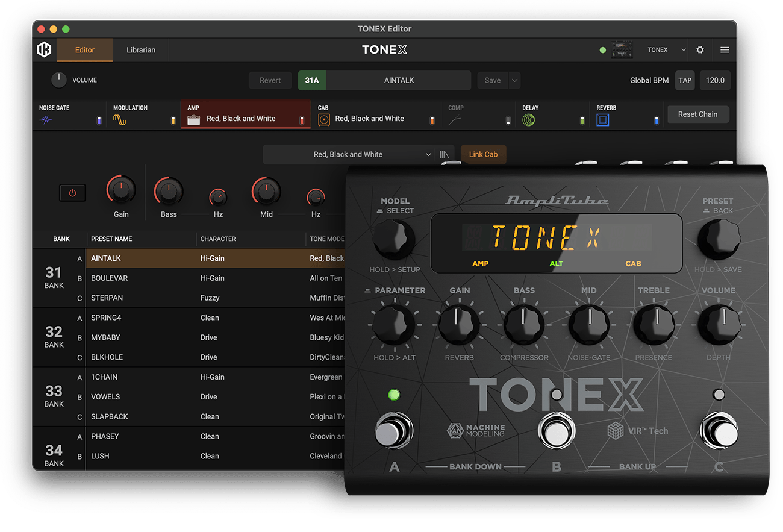Adjust the Gain knob

pos(120,190)
